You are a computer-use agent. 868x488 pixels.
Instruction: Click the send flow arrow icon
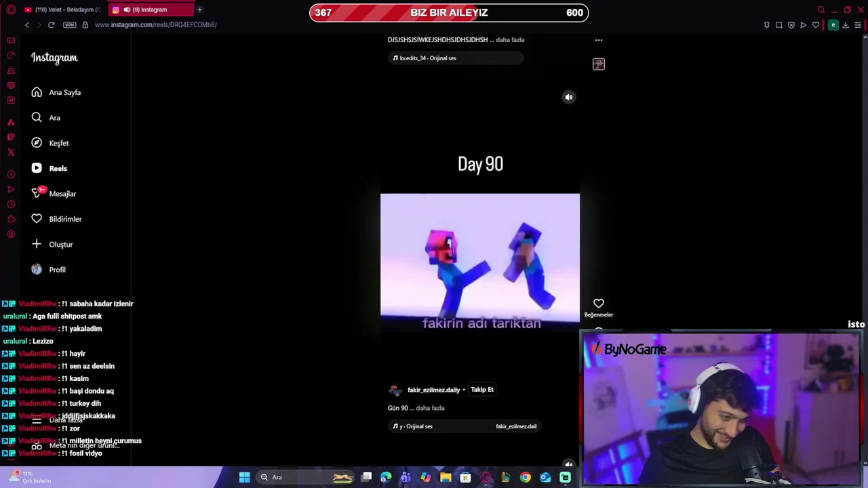coord(804,25)
